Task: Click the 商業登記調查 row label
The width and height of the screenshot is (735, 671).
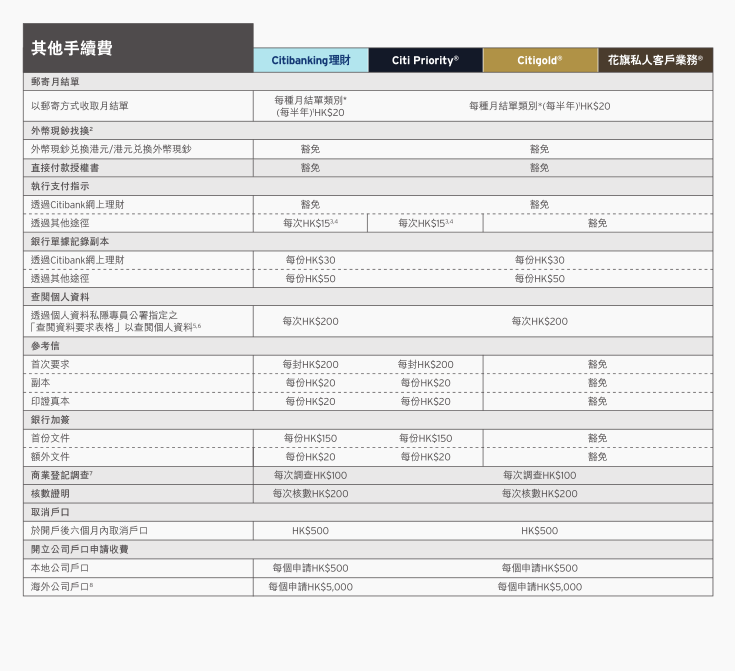Action: pos(62,475)
